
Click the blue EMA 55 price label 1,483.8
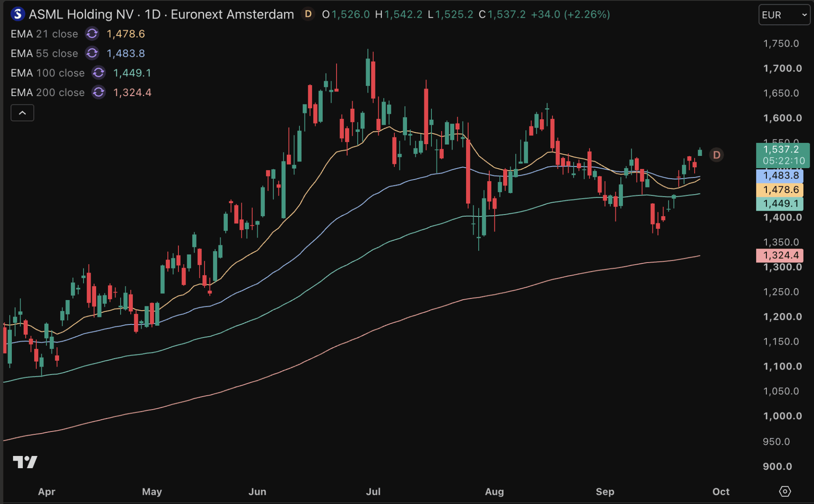[780, 175]
